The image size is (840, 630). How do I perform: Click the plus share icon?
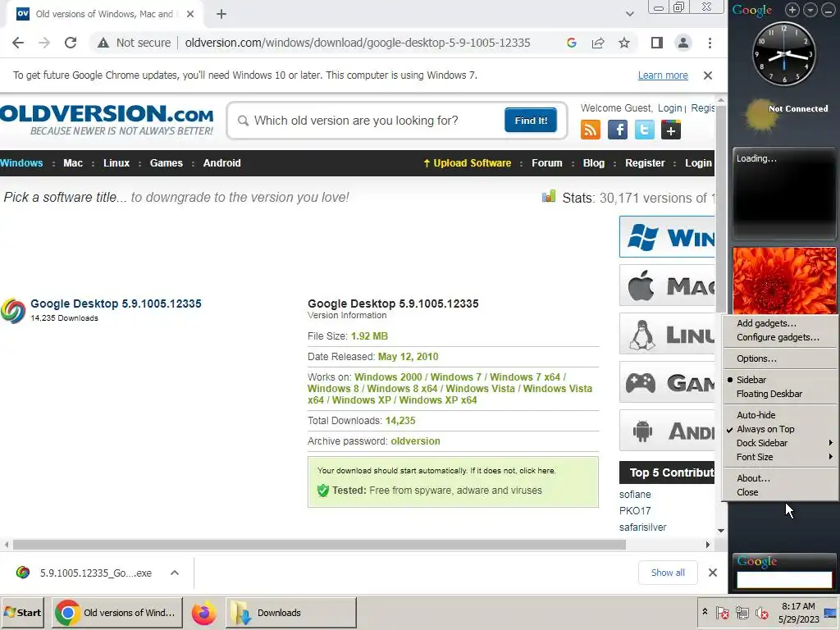pos(671,130)
